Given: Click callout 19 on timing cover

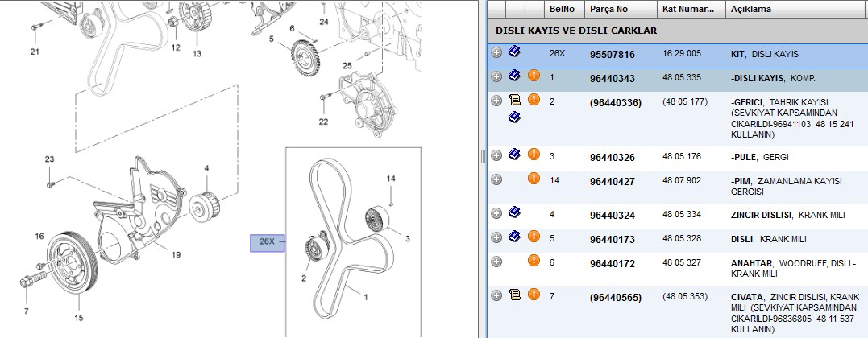Looking at the screenshot, I should [x=176, y=255].
